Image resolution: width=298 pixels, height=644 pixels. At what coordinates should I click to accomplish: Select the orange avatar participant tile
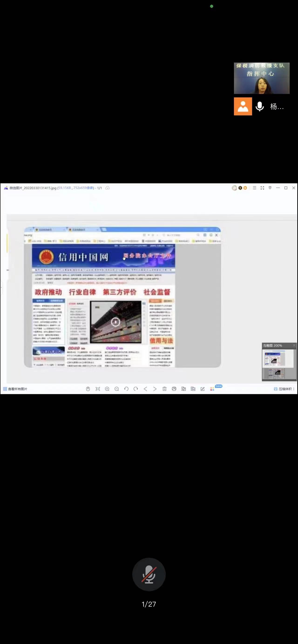click(x=243, y=107)
